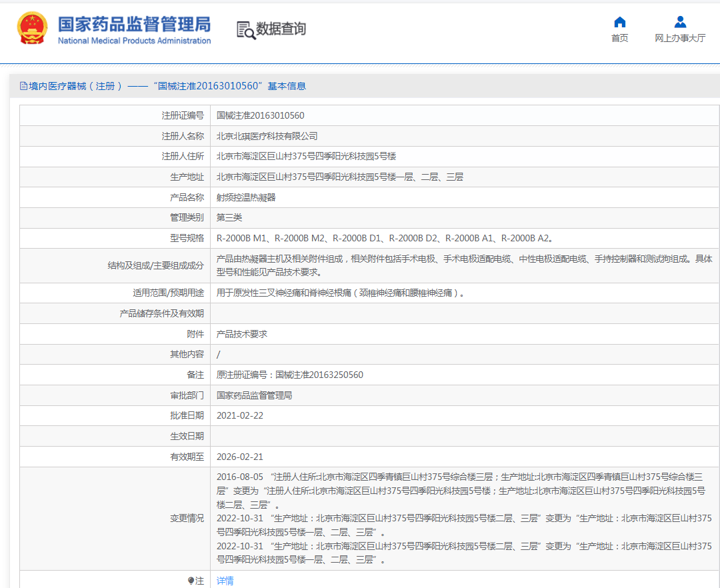Click registration number 国械注准20163010560 in the table
The height and width of the screenshot is (588, 720).
click(x=260, y=115)
